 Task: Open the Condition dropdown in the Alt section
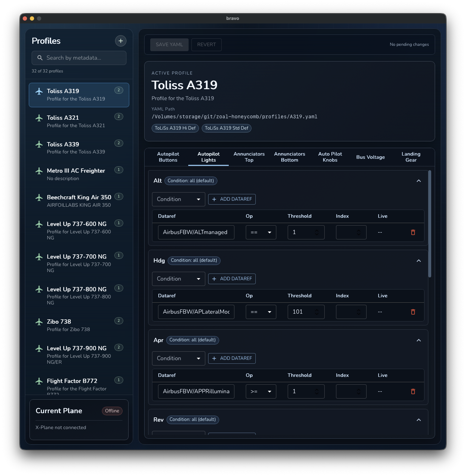coord(178,199)
